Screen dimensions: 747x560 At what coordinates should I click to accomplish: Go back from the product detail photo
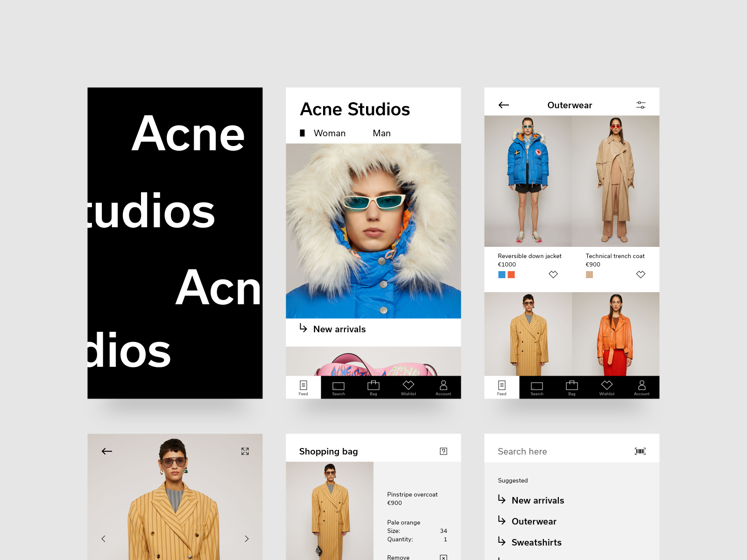click(107, 451)
